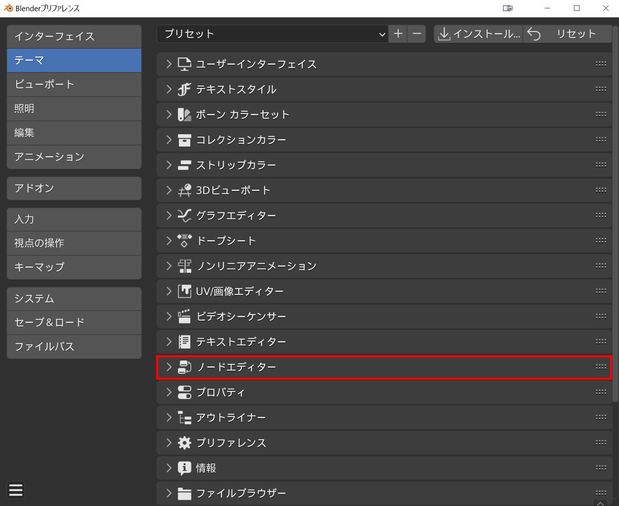619x506 pixels.
Task: Open the システム tab
Action: pyautogui.click(x=74, y=299)
